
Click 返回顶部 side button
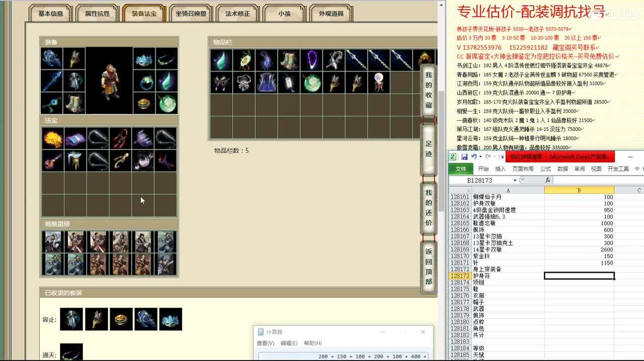[x=429, y=266]
